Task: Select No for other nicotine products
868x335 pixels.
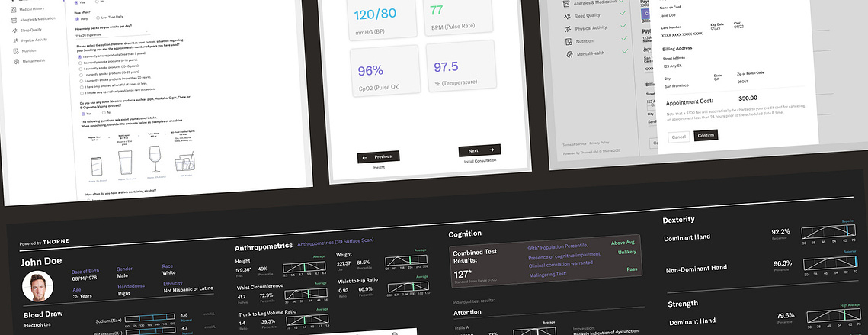Action: (103, 113)
